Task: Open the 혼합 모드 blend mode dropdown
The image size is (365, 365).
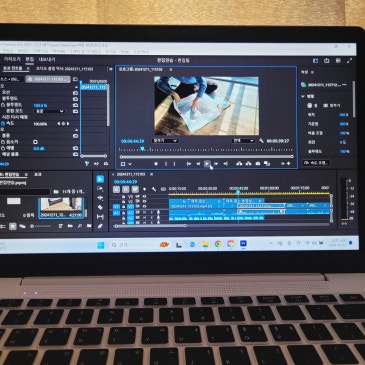Action: tap(49, 111)
